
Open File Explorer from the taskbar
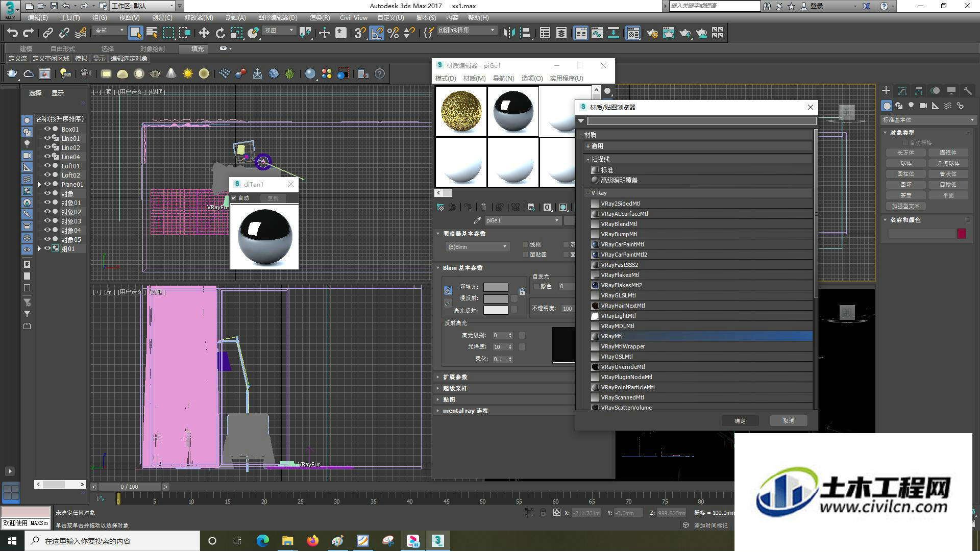287,541
